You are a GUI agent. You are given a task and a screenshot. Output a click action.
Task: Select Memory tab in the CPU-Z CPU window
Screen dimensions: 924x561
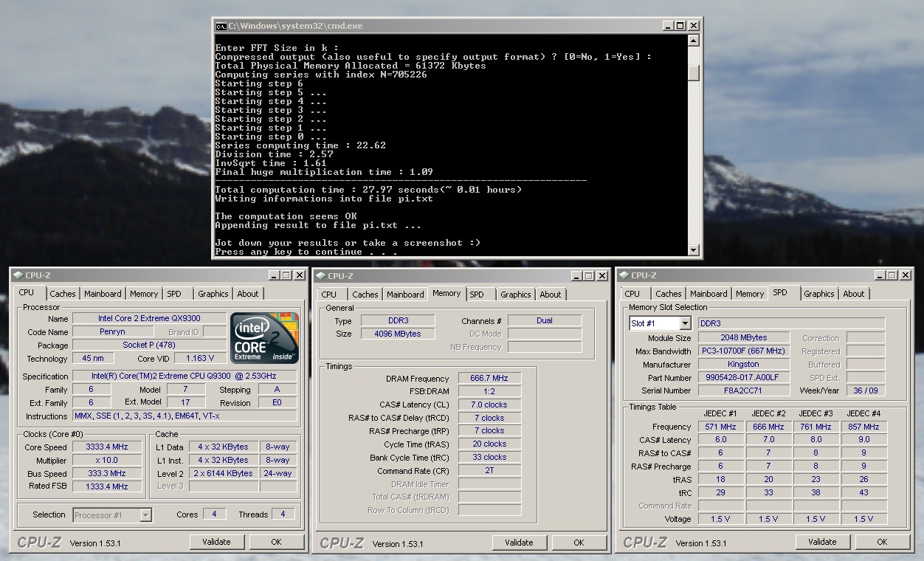click(144, 294)
